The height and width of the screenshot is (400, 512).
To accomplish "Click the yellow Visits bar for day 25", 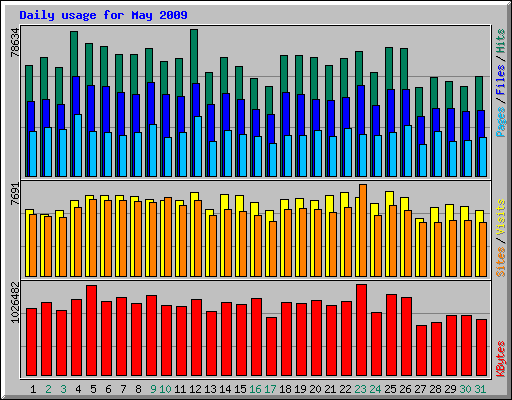I will tap(389, 198).
